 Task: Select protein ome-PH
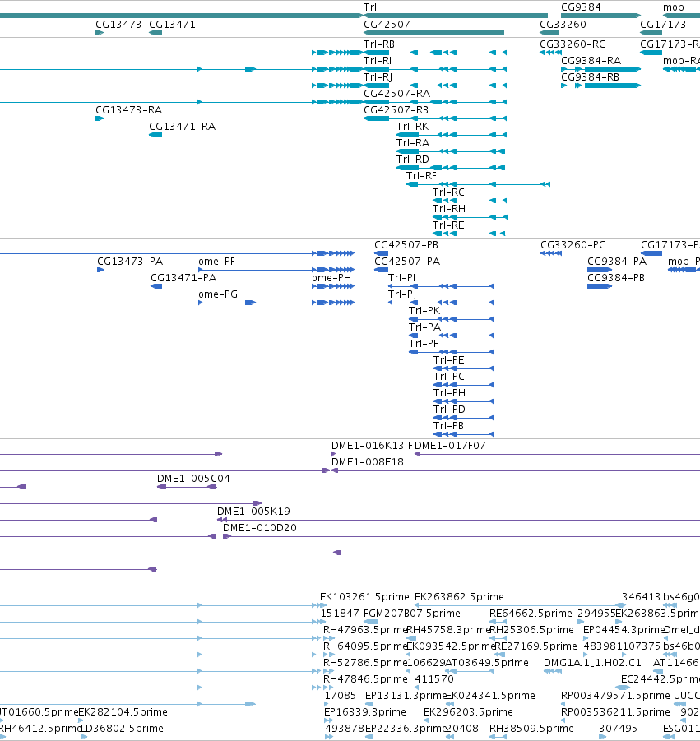(x=331, y=278)
